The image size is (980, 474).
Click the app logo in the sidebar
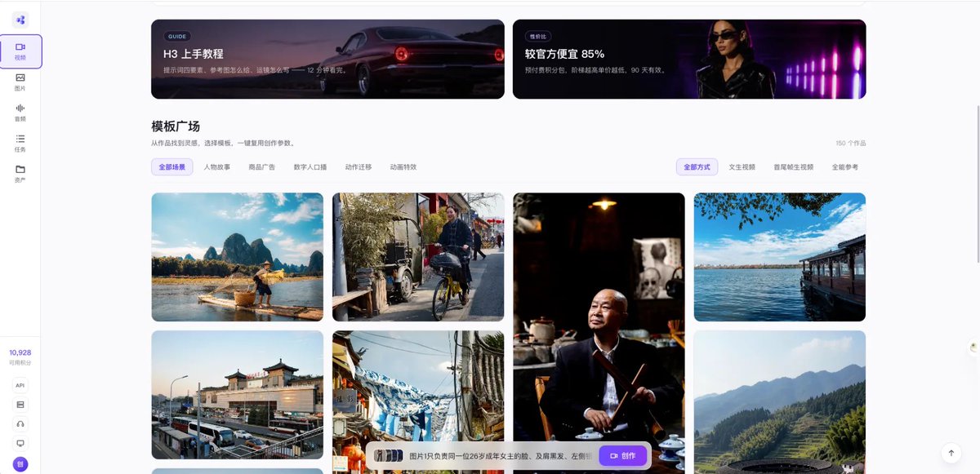click(x=20, y=20)
